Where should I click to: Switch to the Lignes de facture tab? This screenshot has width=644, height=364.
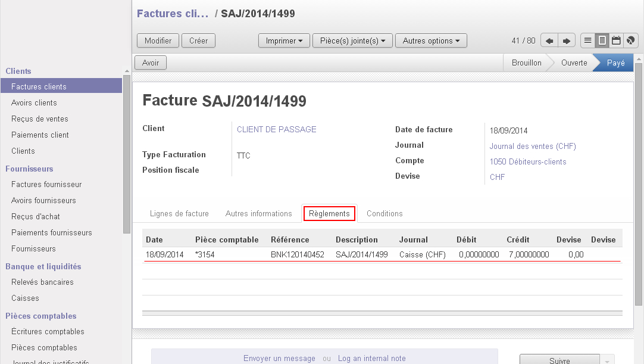click(x=179, y=213)
